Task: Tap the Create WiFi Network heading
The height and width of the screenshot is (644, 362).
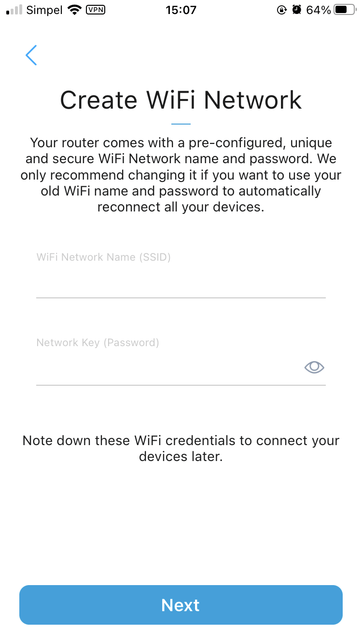Action: pyautogui.click(x=181, y=100)
